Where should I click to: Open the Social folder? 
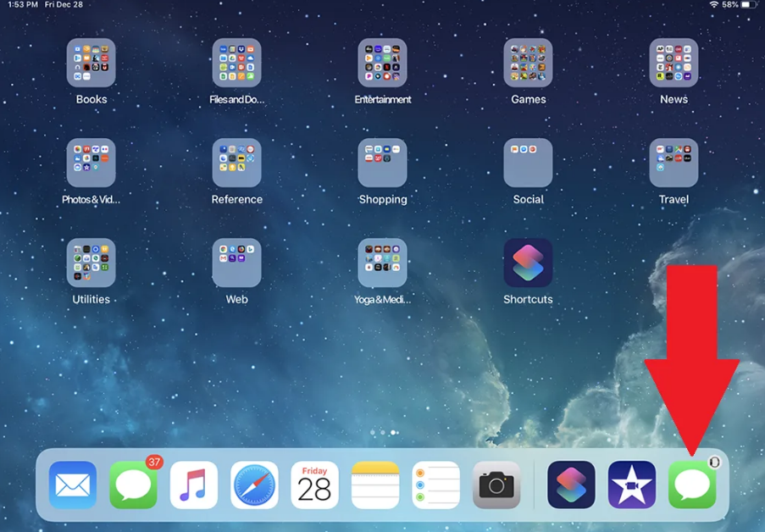coord(528,163)
